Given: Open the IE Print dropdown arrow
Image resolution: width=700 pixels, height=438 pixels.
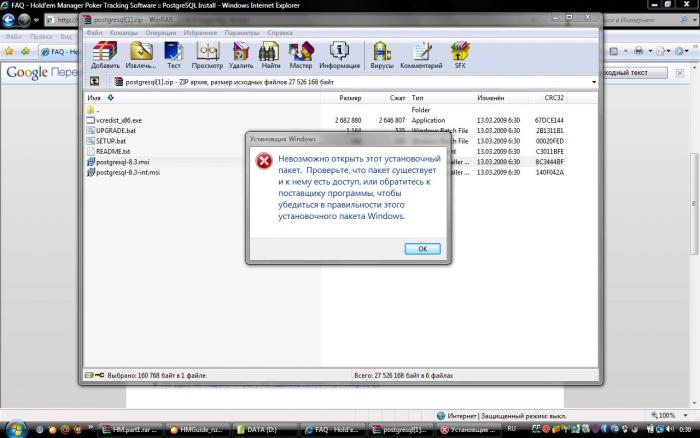Looking at the screenshot, I should 650,51.
